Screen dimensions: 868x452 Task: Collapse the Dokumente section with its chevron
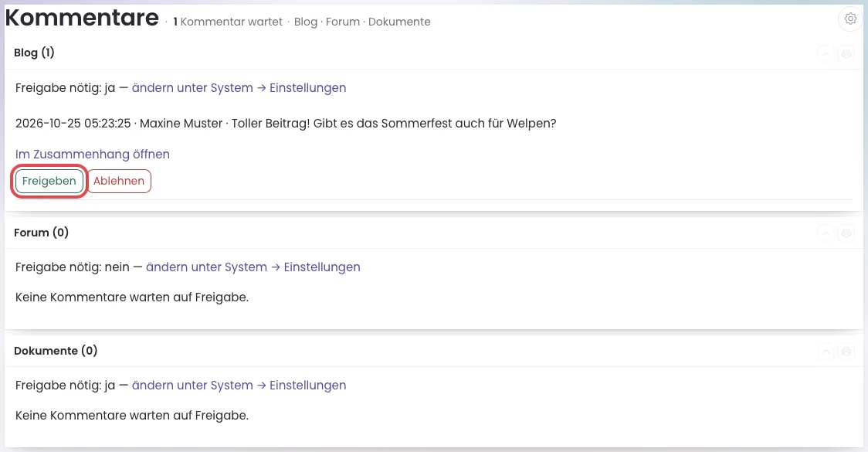(826, 352)
